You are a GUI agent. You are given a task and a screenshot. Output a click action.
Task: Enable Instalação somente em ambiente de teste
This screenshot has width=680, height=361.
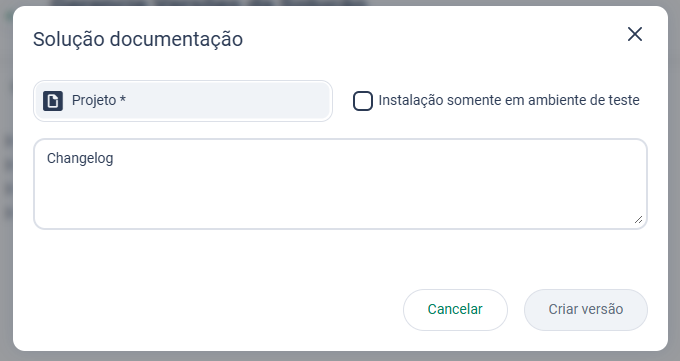click(x=363, y=101)
